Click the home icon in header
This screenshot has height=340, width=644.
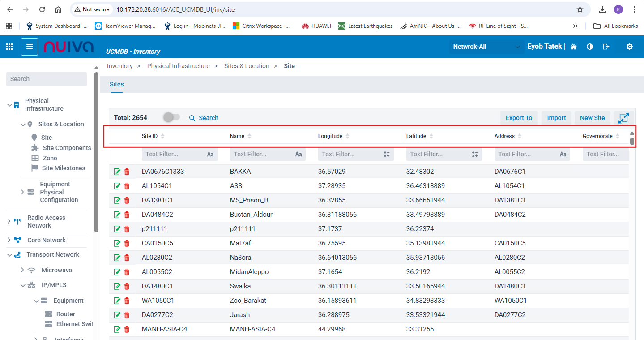pyautogui.click(x=574, y=47)
